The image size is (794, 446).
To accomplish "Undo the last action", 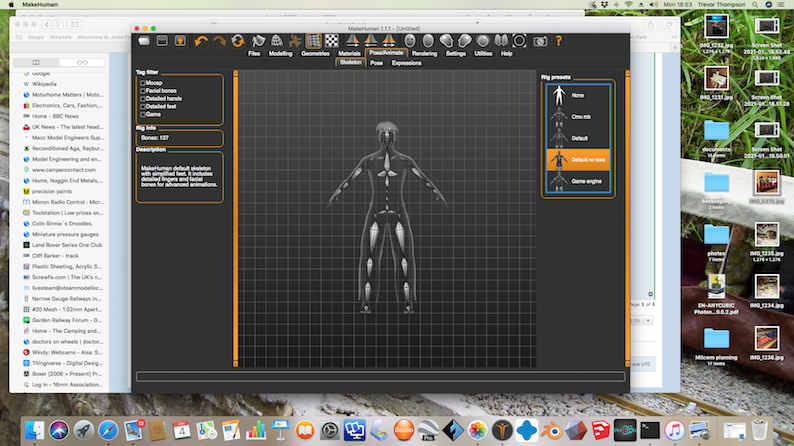I will pos(201,41).
